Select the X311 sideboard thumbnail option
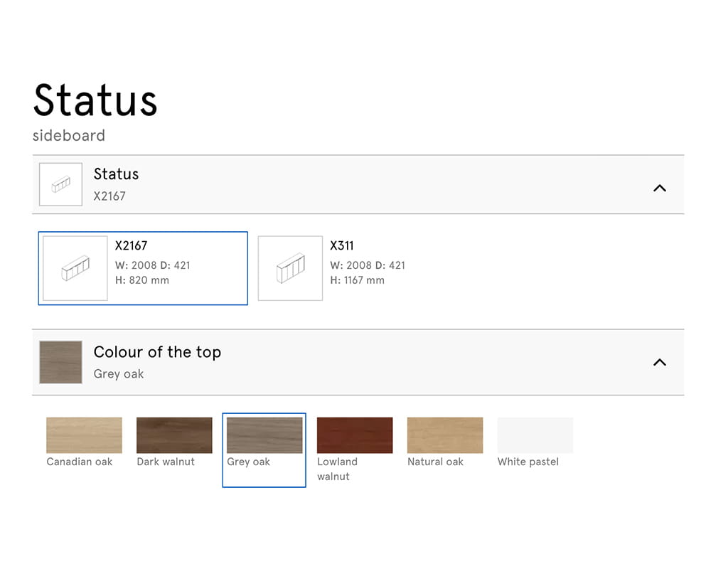Viewport: 728px width, 569px height. click(x=290, y=268)
